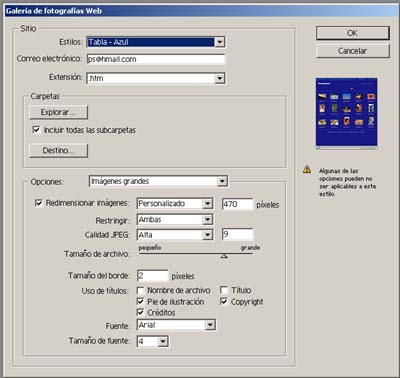
Task: Click the Correo electrónico input field
Action: [x=156, y=59]
